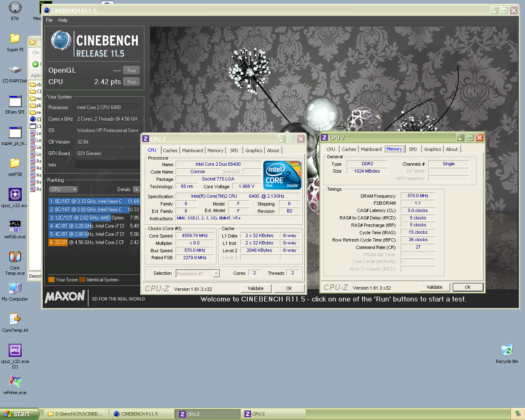525x420 pixels.
Task: Open the setFSB folder icon
Action: pyautogui.click(x=15, y=163)
